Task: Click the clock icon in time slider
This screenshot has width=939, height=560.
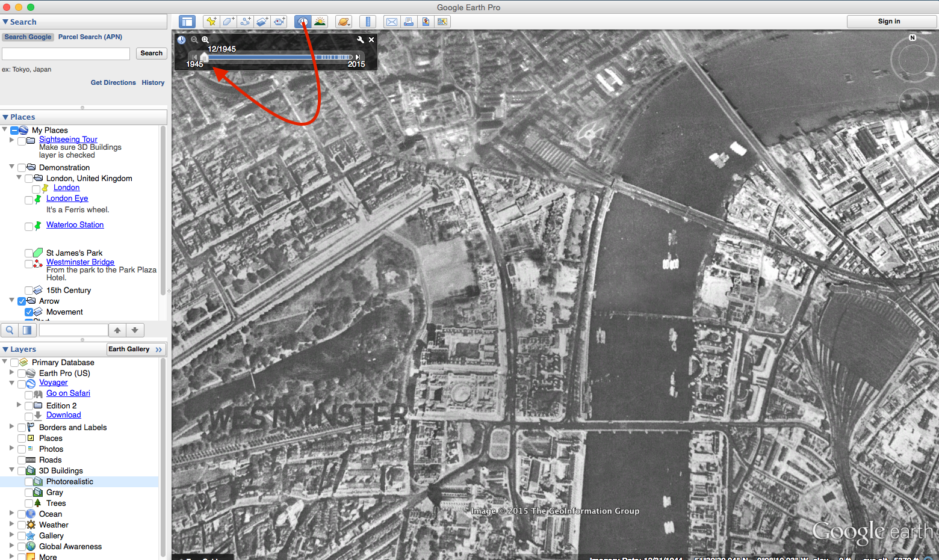Action: click(181, 40)
